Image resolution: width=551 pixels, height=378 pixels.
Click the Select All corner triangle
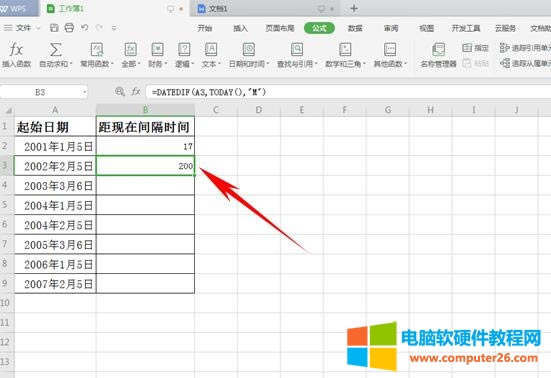(8, 110)
